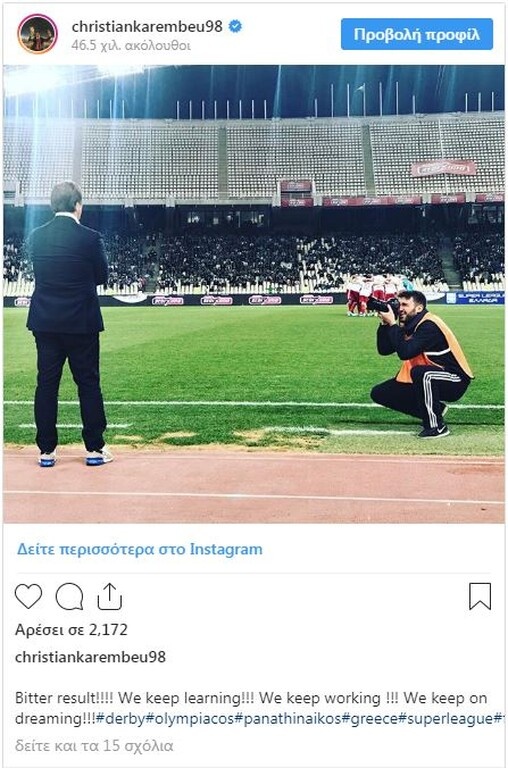Open comments with the speech bubble icon
This screenshot has height=768, width=508.
69,596
